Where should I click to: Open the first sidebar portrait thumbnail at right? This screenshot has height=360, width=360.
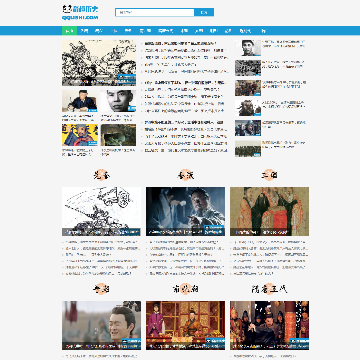tap(248, 48)
